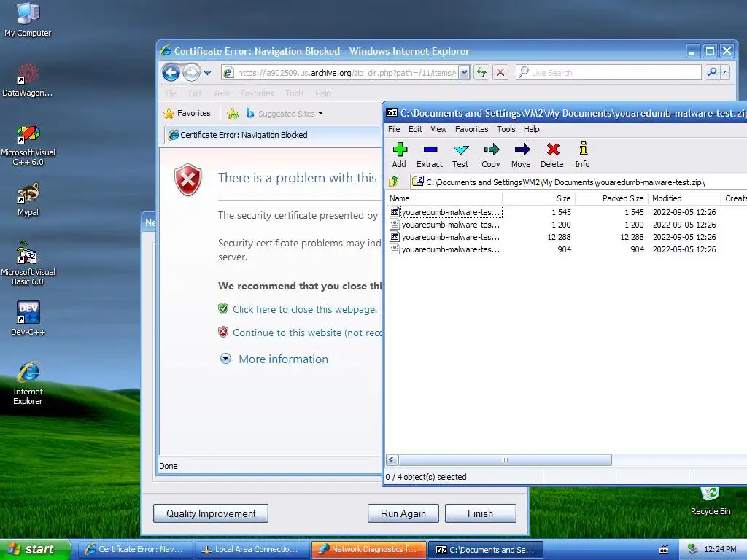Expand the search provider dropdown

click(724, 72)
